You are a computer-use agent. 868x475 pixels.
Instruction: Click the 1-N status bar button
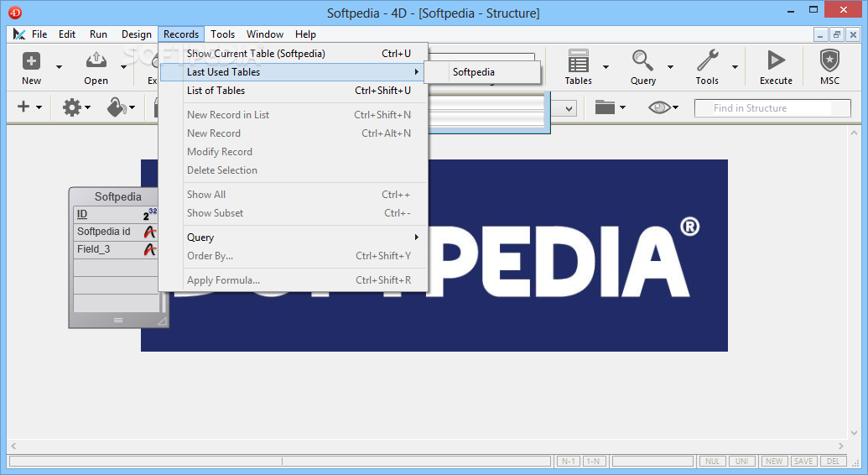pos(594,461)
